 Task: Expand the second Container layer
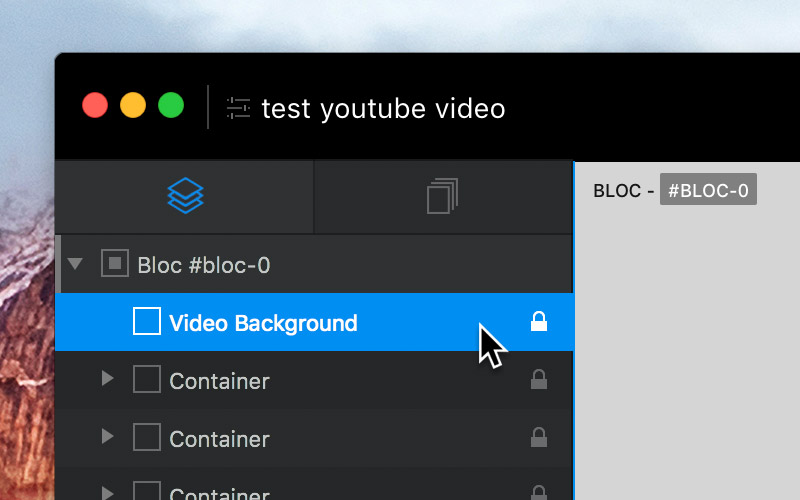(107, 437)
